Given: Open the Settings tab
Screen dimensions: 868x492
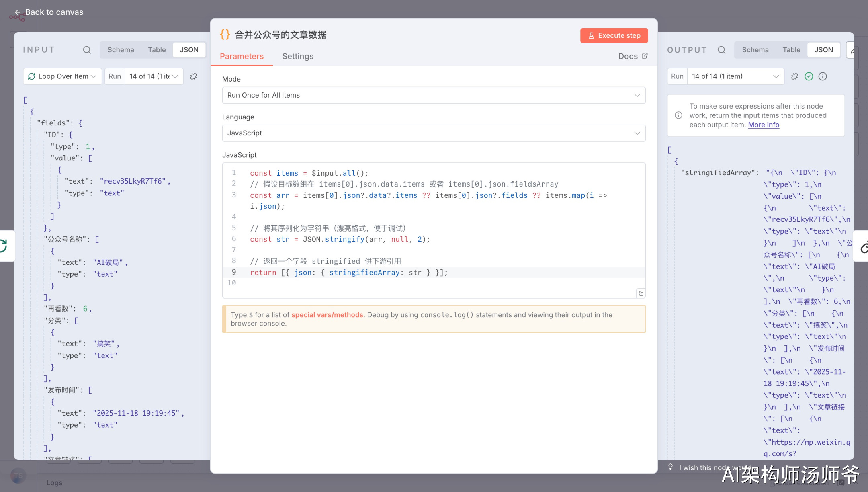Looking at the screenshot, I should pyautogui.click(x=297, y=56).
